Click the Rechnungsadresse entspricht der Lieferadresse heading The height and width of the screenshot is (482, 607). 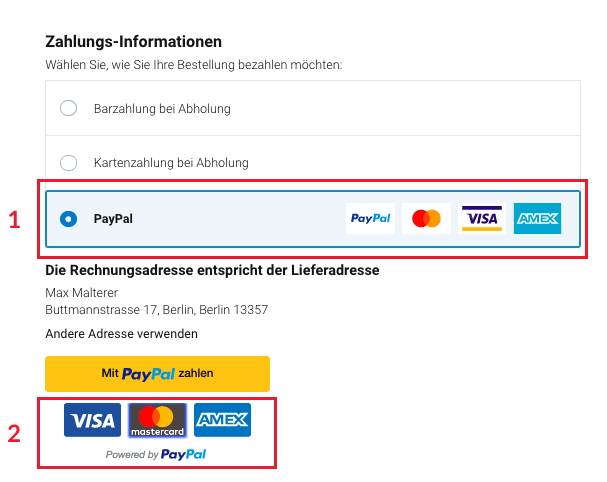tap(212, 270)
